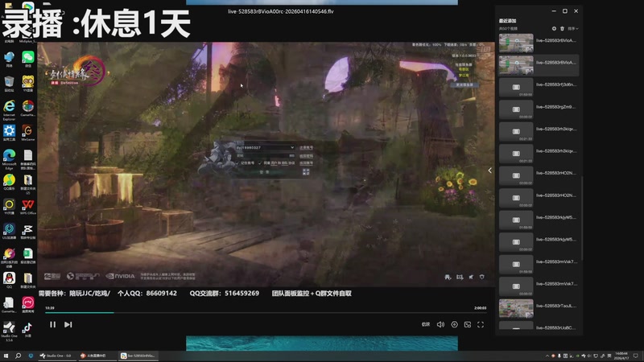Viewport: 644px width, 362px height.
Task: Open the Recycle Bin icon
Action: pyautogui.click(x=9, y=84)
